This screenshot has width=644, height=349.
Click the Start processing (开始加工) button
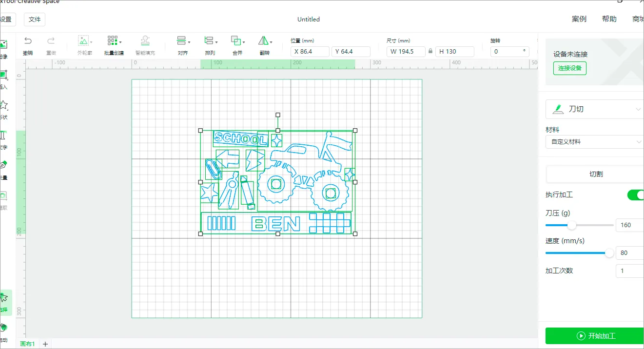pyautogui.click(x=595, y=336)
